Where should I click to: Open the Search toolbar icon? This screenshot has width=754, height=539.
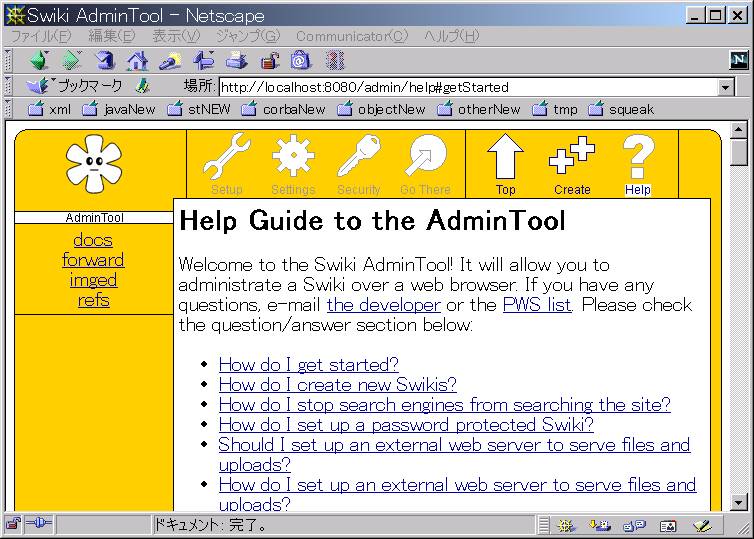(170, 61)
